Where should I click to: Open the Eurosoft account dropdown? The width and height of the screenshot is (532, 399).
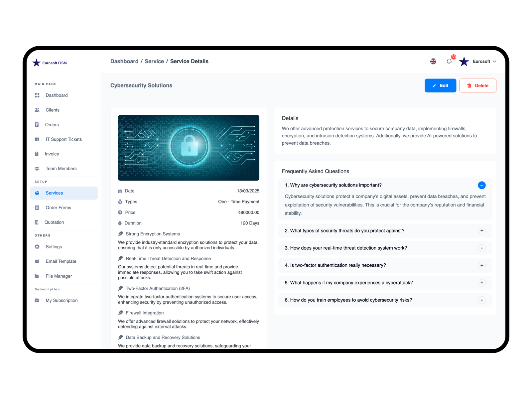click(484, 62)
